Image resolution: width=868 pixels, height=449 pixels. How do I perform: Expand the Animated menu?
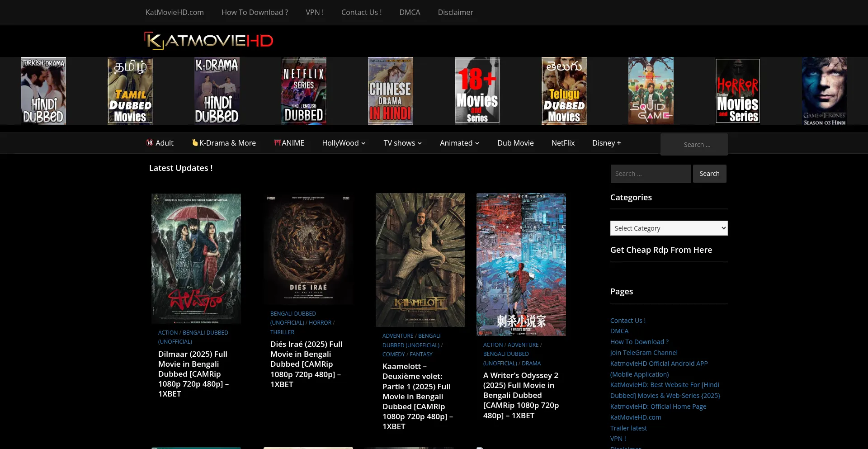coord(459,143)
